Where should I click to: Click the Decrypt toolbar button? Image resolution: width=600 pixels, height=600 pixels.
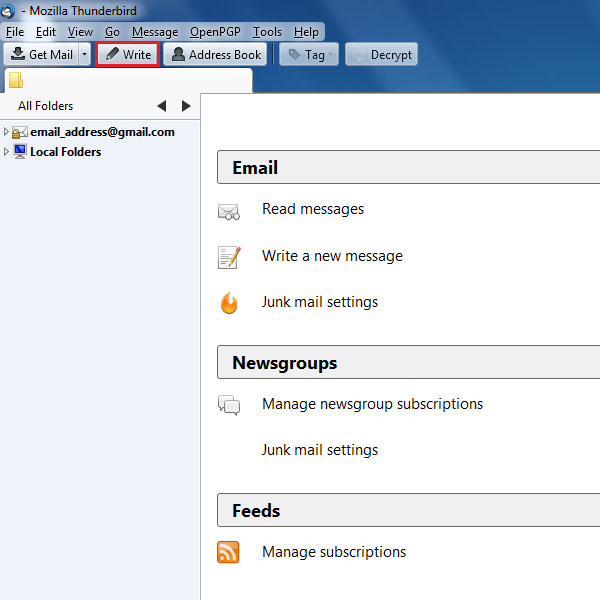pyautogui.click(x=381, y=54)
